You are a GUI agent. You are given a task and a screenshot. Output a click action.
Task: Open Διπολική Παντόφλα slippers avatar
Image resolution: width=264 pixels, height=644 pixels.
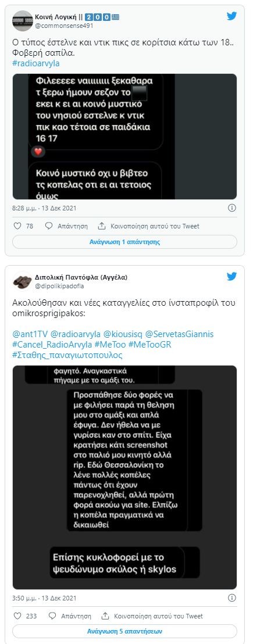tap(23, 281)
